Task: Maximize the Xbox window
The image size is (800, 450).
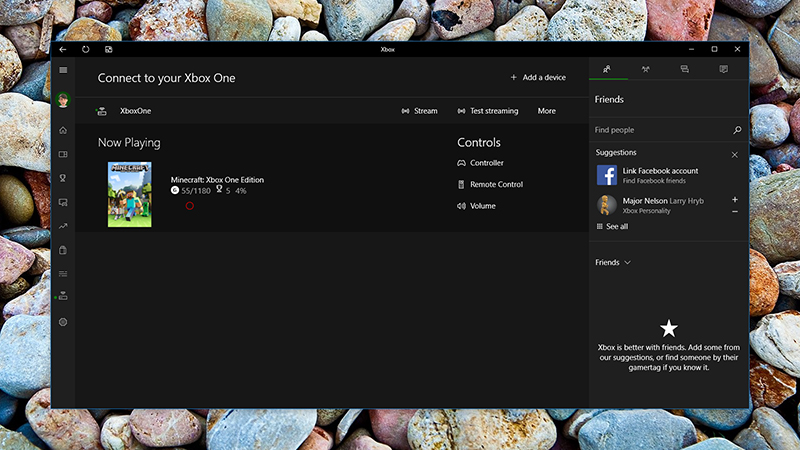Action: pos(714,49)
